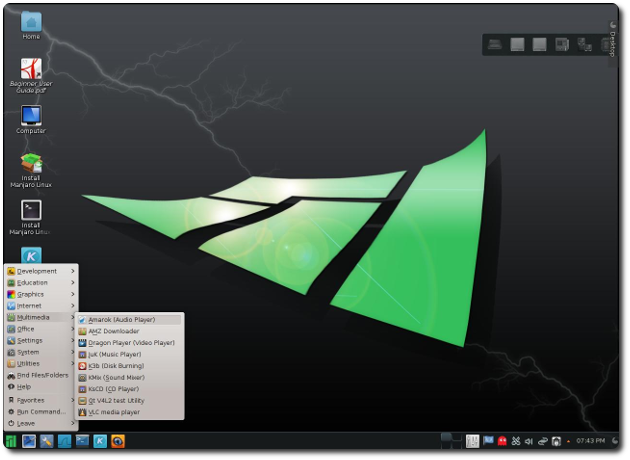Launch VLC media player
The image size is (630, 460).
[x=129, y=412]
